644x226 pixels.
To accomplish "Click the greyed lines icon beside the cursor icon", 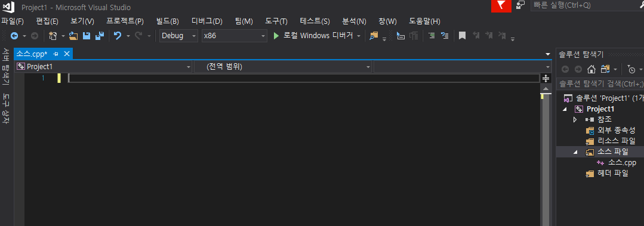I will [x=414, y=36].
